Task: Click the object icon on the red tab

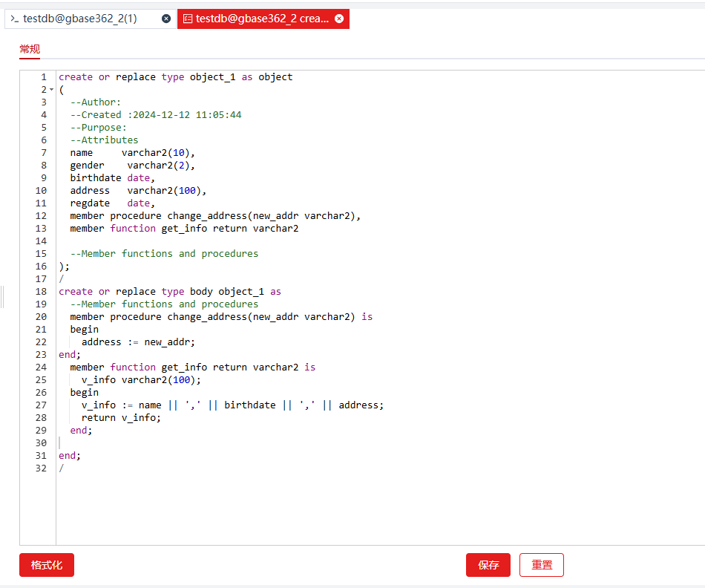Action: pos(188,19)
